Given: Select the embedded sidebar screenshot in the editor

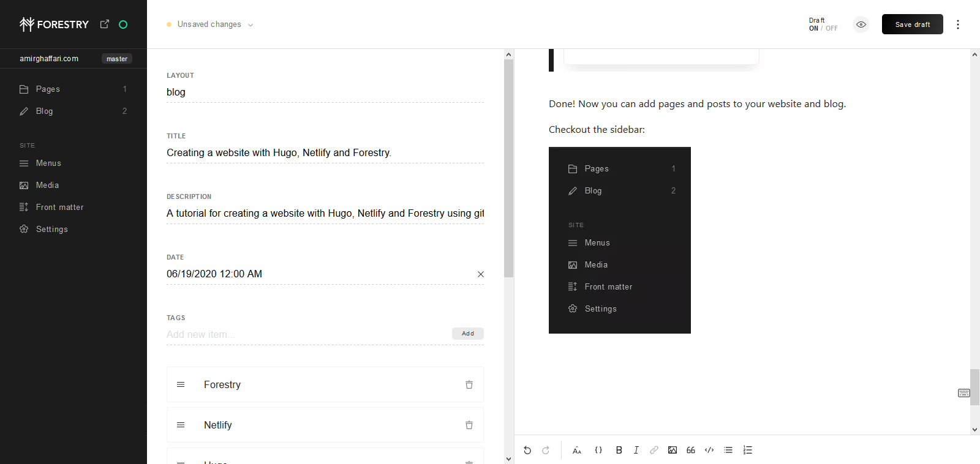Looking at the screenshot, I should click(x=620, y=241).
